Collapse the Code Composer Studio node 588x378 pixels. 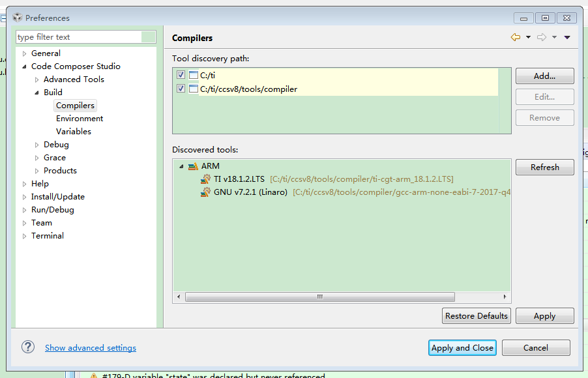click(x=24, y=66)
